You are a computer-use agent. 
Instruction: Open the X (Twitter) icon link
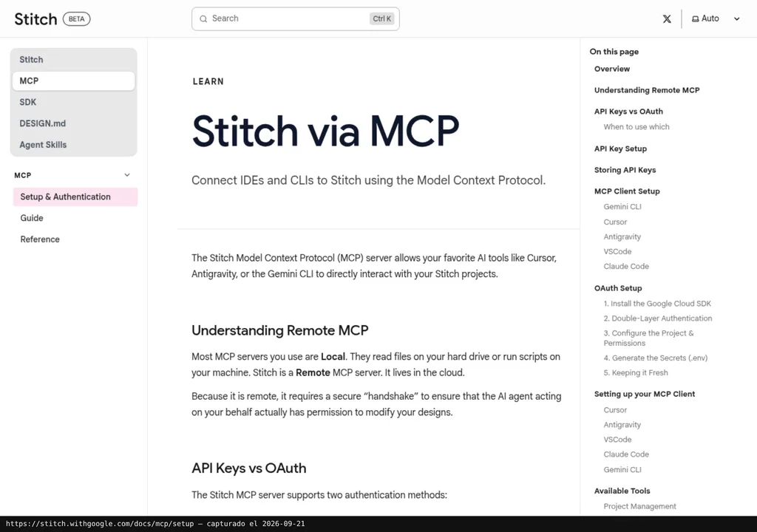click(x=667, y=18)
